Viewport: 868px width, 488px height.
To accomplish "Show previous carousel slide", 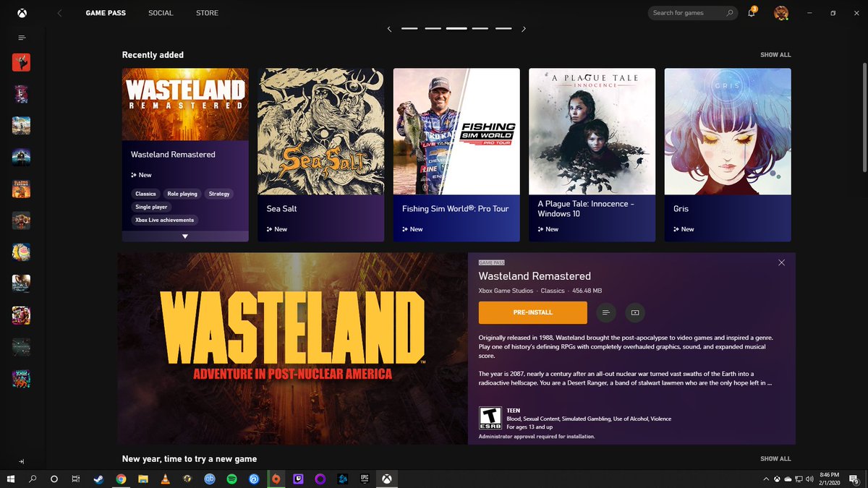I will click(x=389, y=29).
